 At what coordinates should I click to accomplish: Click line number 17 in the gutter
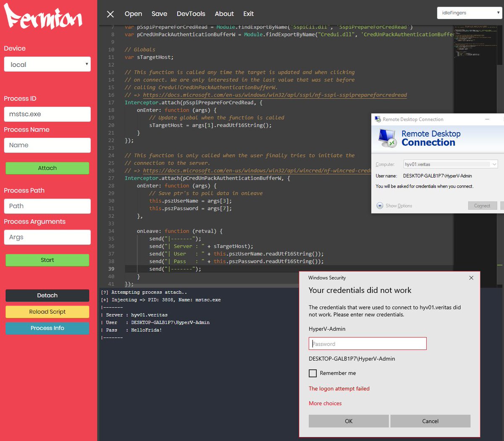pos(111,102)
